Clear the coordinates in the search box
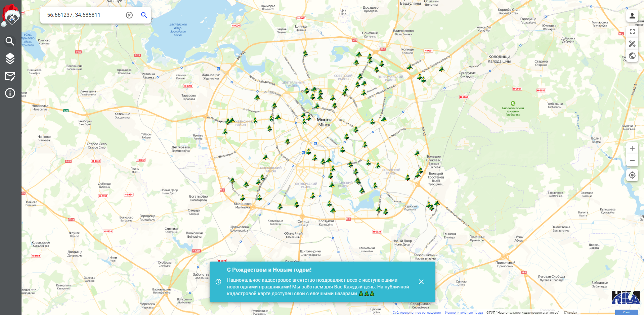 [x=129, y=15]
